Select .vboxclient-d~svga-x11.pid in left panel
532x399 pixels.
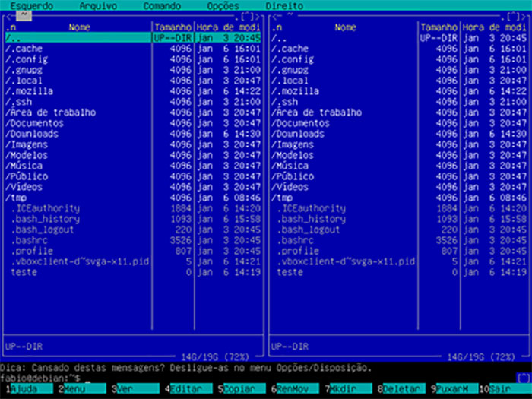point(133,261)
